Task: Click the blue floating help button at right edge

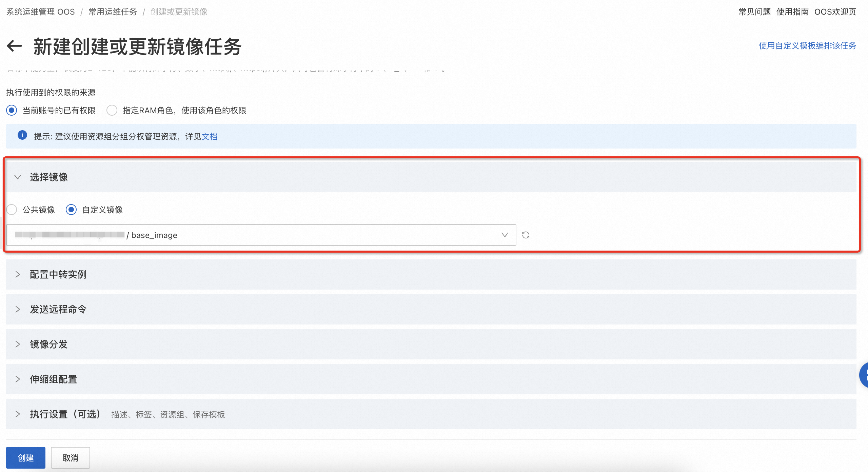Action: [x=864, y=375]
